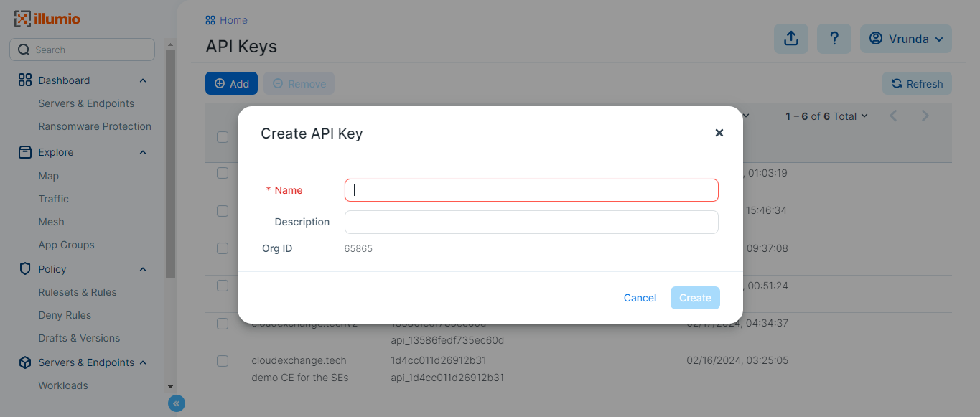Click the Illumio logo icon
Screen dimensions: 980x417
click(x=22, y=19)
